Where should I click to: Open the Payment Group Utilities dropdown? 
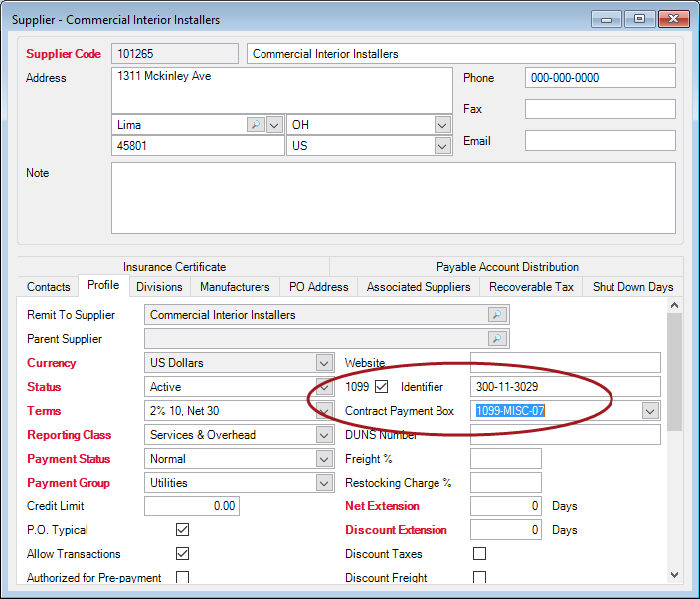point(324,483)
